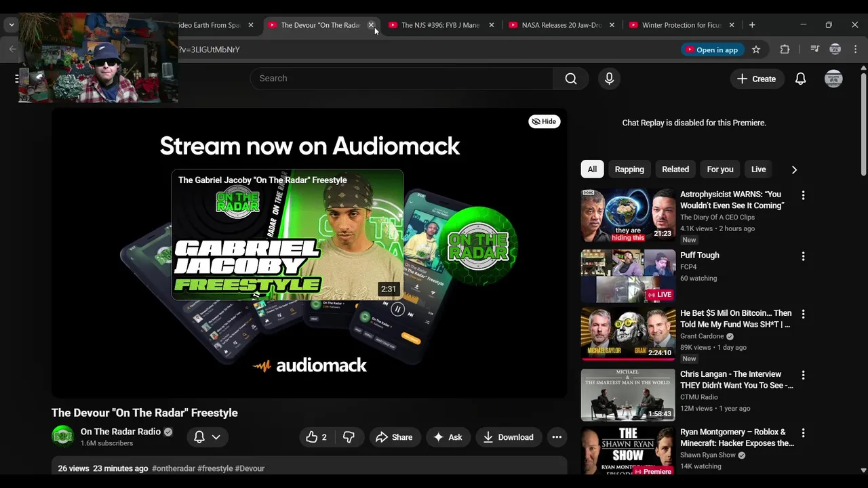This screenshot has width=868, height=488.
Task: Switch to 'Winter Protection for Ficus' tab
Action: point(681,25)
